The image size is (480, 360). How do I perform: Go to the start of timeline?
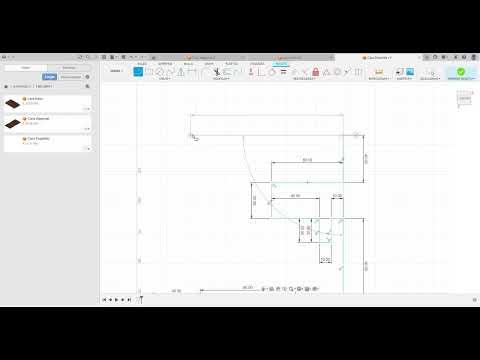pos(104,300)
